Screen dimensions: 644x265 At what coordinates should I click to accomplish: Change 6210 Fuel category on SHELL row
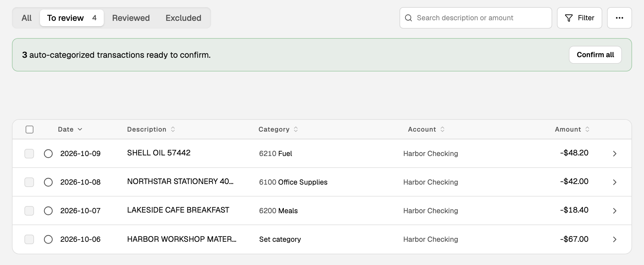click(275, 154)
